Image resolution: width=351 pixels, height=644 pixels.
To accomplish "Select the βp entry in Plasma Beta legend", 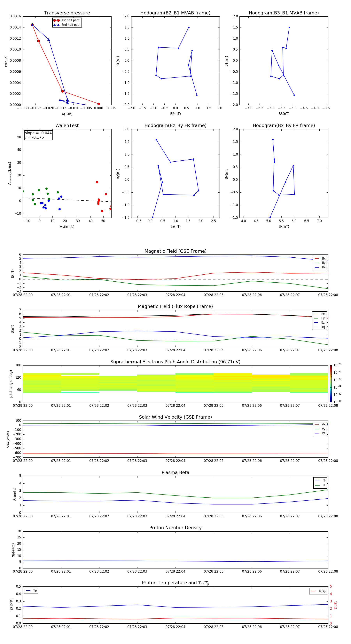I will coord(320,480).
